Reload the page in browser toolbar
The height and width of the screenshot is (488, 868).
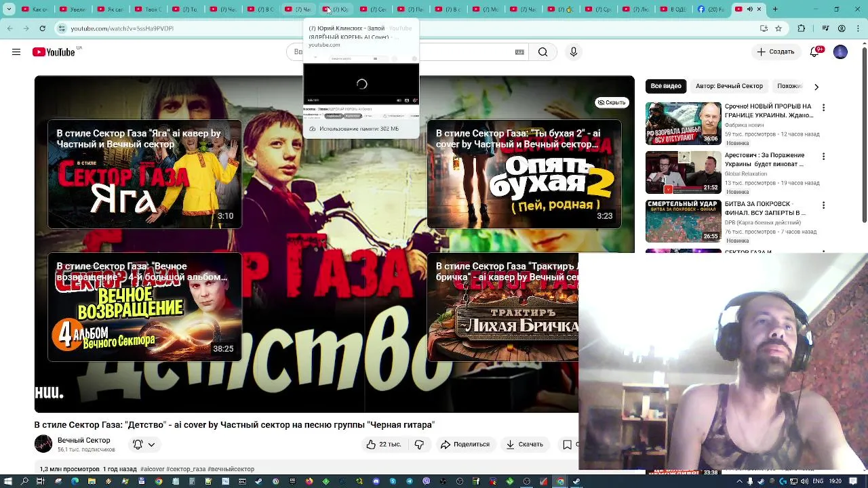pos(42,28)
